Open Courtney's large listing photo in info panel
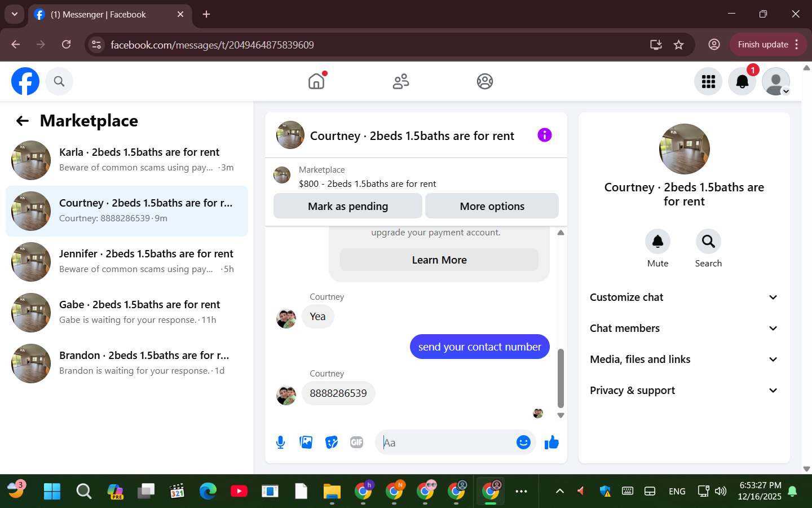 coord(685,149)
